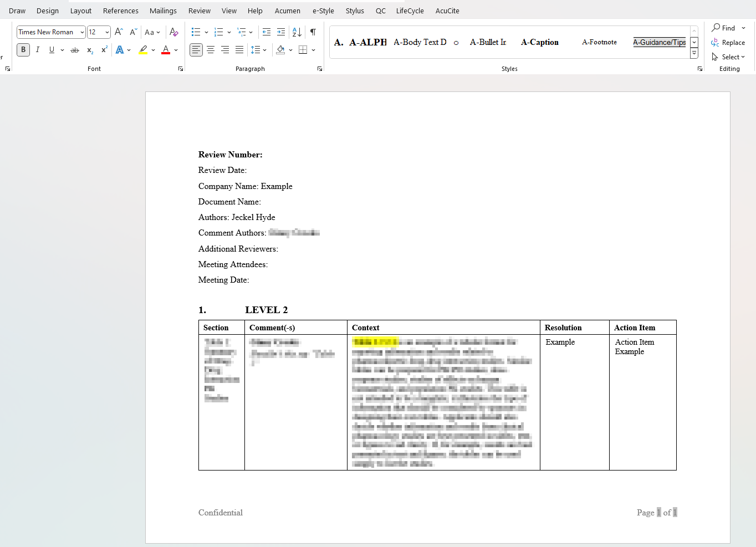756x547 pixels.
Task: Open the font size dropdown
Action: coord(107,32)
